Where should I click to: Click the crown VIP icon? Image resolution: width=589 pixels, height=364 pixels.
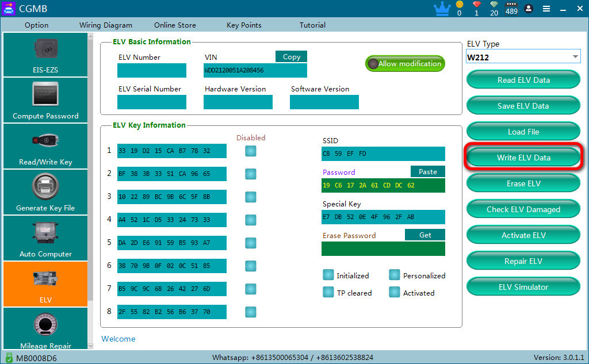442,9
